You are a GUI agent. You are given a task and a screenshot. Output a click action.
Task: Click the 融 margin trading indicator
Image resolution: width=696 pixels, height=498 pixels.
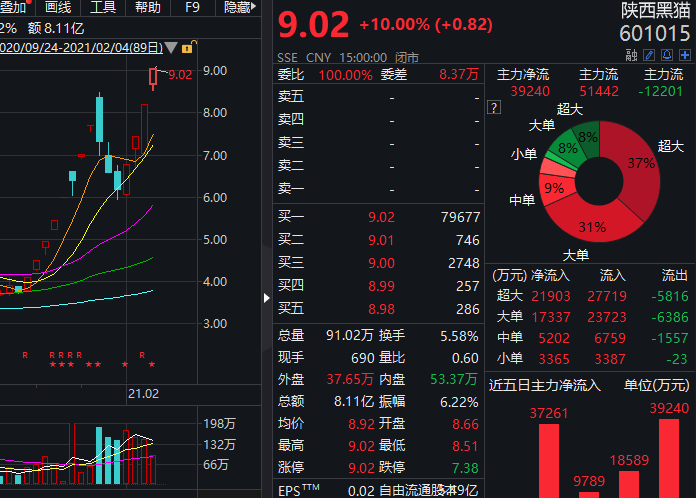(633, 55)
